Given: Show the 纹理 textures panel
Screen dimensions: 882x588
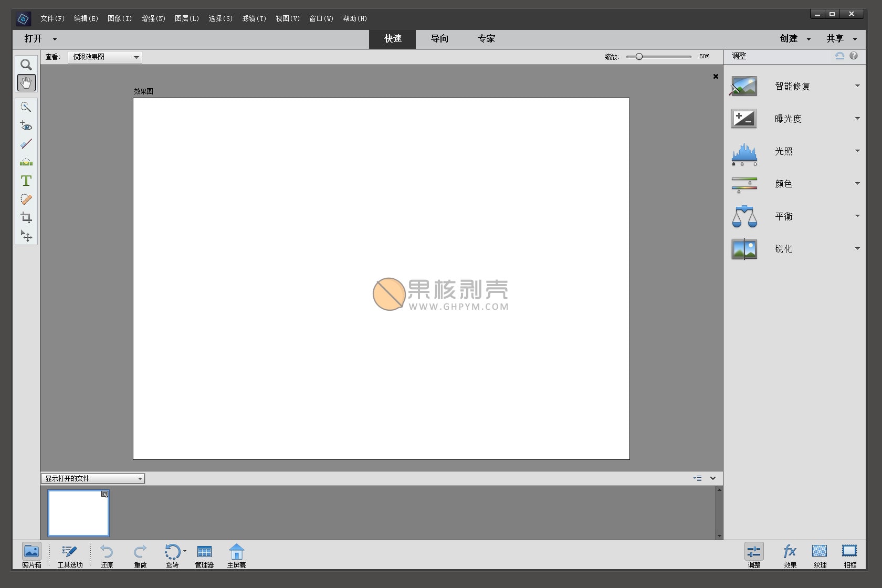Looking at the screenshot, I should [x=820, y=555].
